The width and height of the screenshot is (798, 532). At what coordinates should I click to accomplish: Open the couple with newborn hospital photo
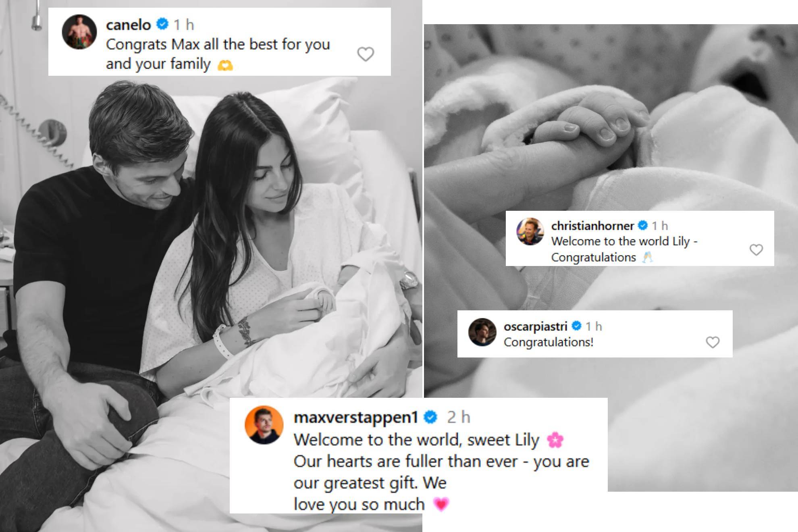pyautogui.click(x=211, y=266)
